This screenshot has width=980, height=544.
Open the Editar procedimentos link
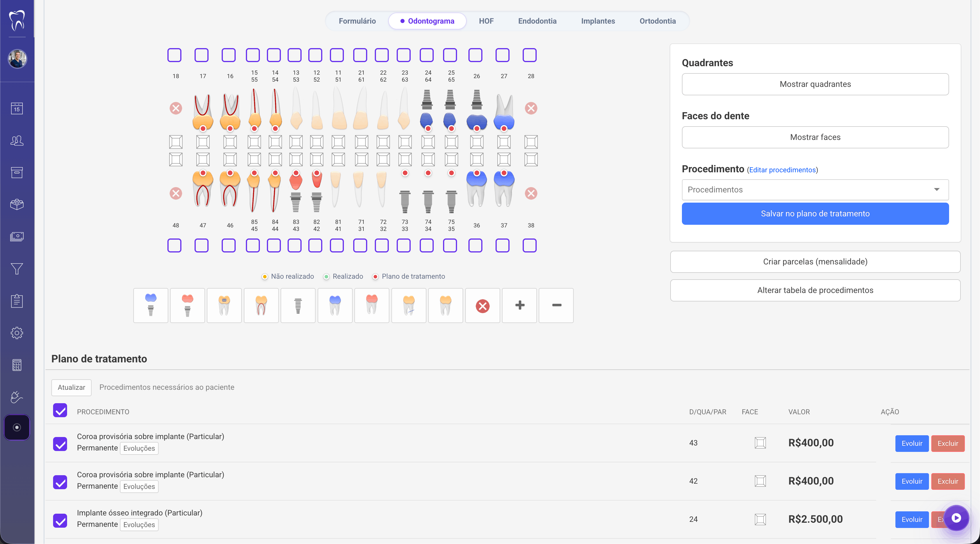[x=782, y=170]
